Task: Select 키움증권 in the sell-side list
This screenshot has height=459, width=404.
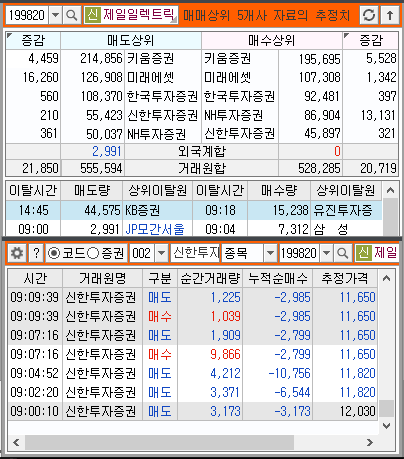Action: click(150, 59)
